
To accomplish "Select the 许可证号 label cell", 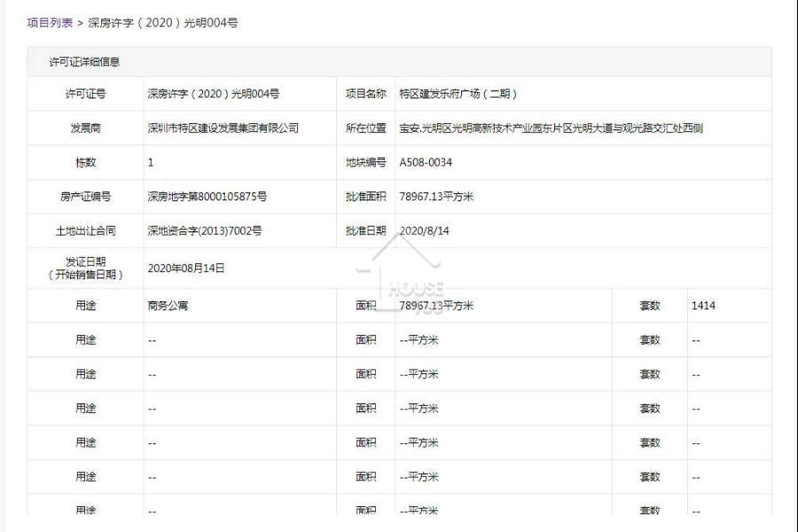I will [85, 94].
